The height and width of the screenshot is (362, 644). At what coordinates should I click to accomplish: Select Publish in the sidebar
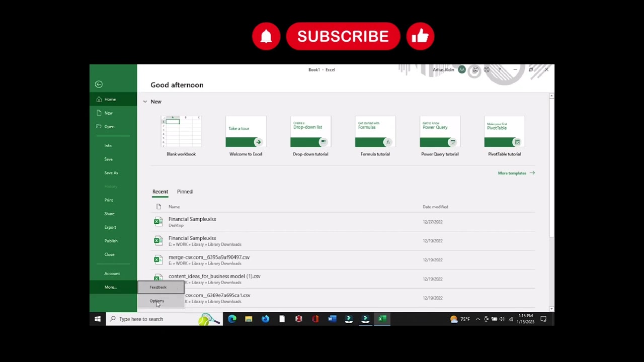point(113,240)
